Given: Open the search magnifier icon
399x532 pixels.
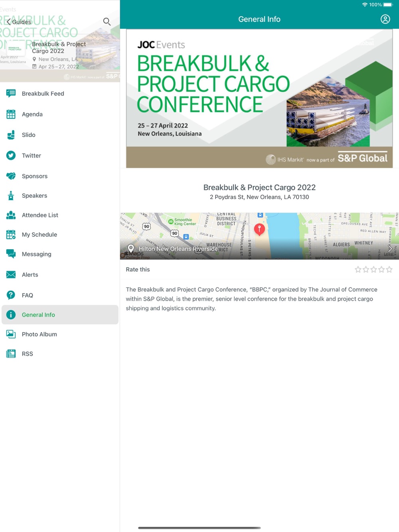Looking at the screenshot, I should coord(107,22).
